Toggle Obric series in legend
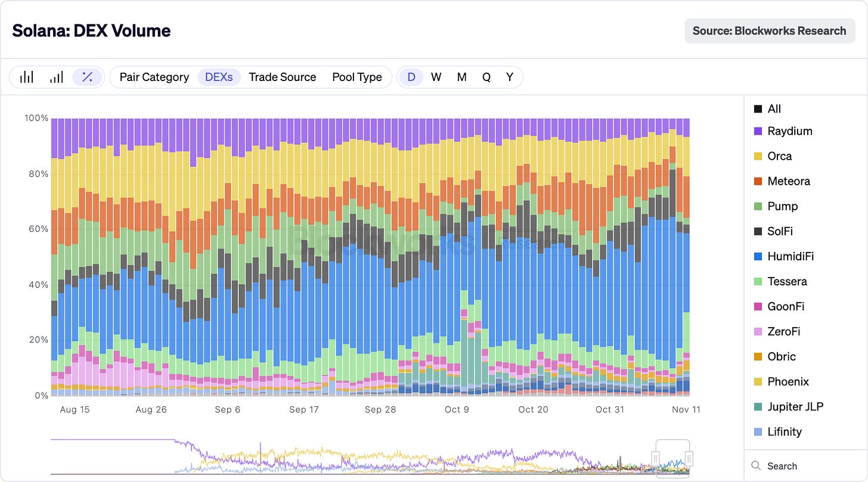Screen dimensions: 868x482 click(x=775, y=356)
